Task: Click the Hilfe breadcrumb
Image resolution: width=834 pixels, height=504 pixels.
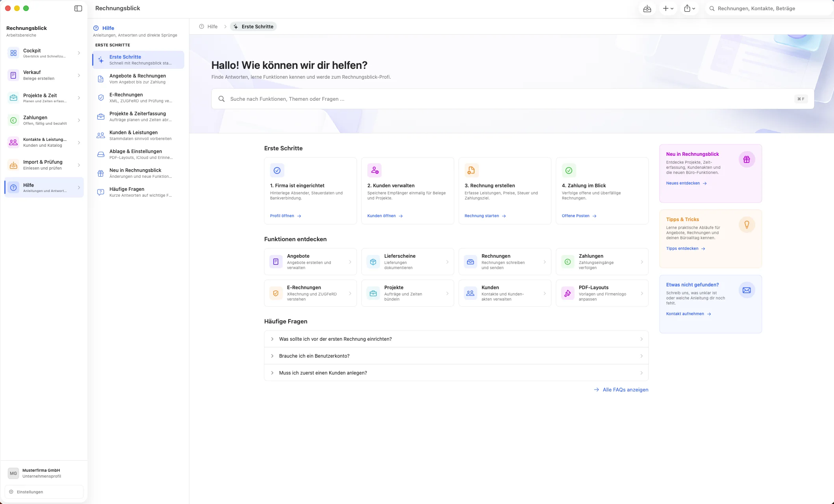Action: tap(208, 26)
